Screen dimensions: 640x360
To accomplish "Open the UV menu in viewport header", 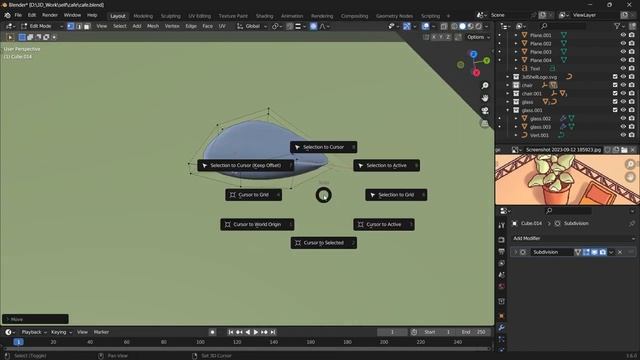I will click(222, 26).
